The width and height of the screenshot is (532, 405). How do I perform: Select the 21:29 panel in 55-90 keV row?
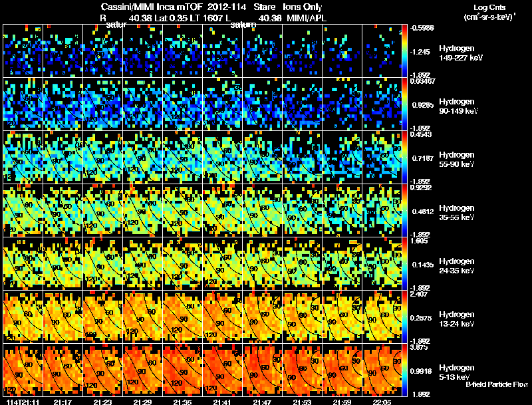[143, 158]
